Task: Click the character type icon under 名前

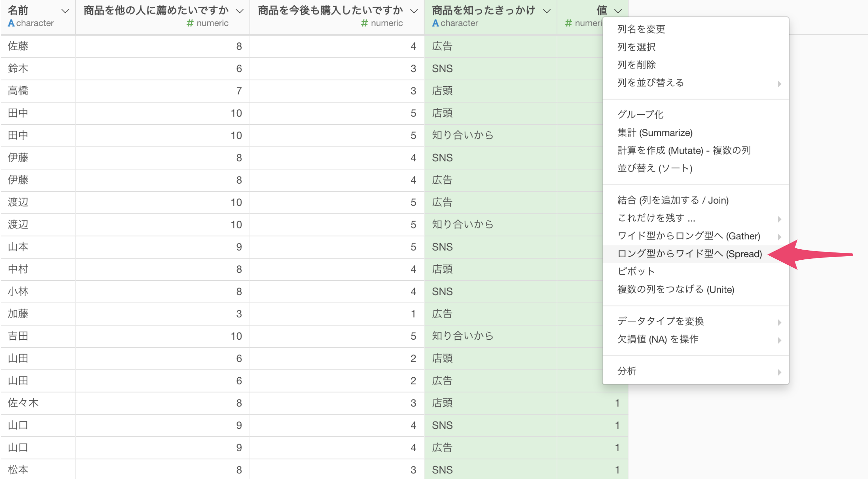Action: coord(11,23)
